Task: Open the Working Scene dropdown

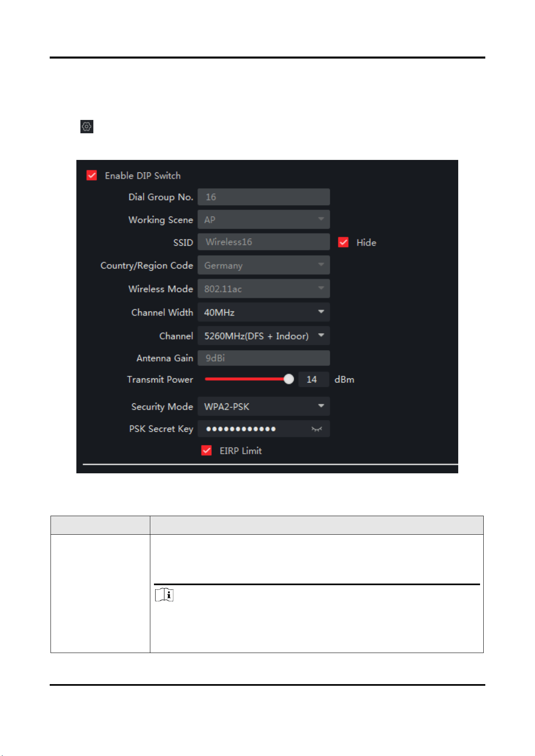Action: click(x=263, y=219)
